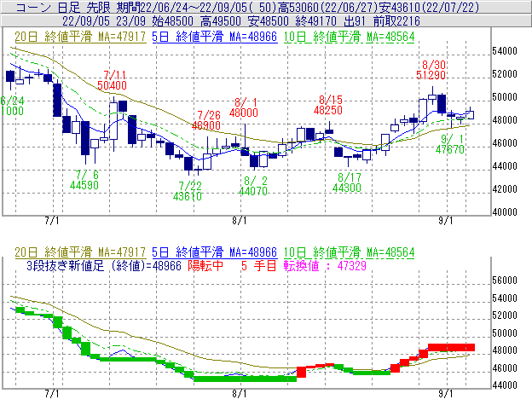Click the latest red block in lower chart
The image size is (532, 405).
click(451, 347)
